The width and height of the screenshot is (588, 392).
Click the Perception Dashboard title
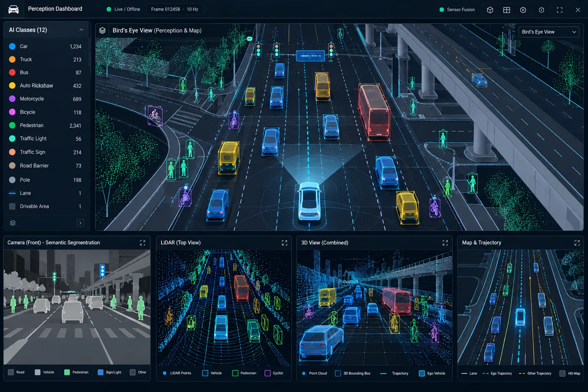click(55, 9)
